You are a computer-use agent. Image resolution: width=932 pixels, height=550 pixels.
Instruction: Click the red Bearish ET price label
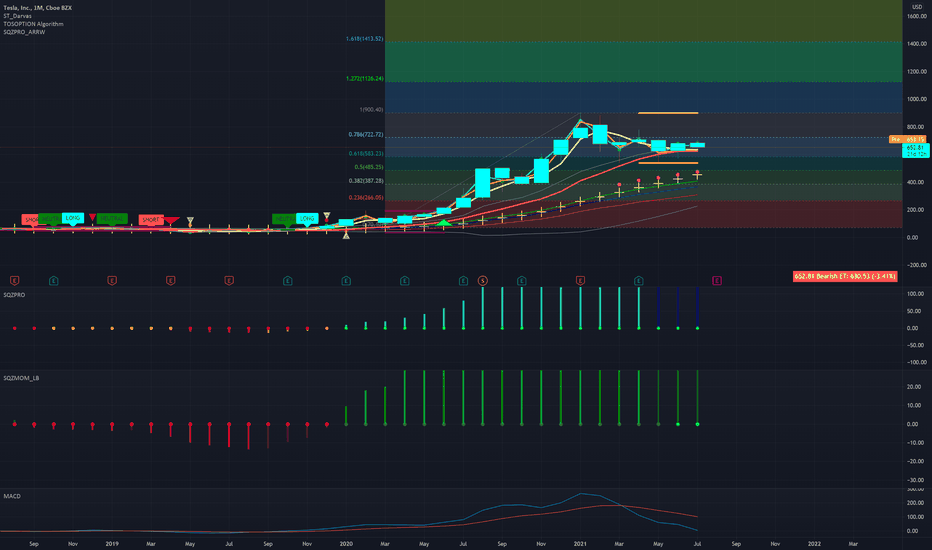pos(845,276)
